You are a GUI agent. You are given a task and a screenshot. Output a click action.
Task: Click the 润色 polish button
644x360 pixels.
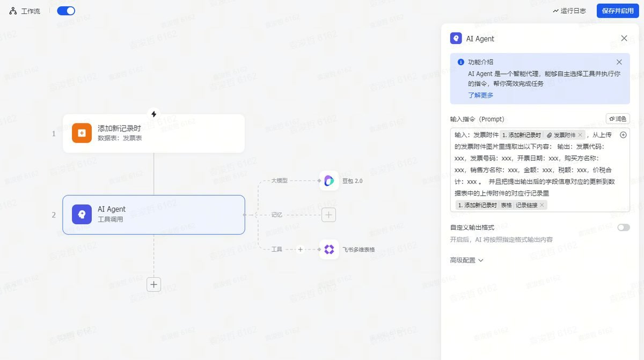[x=618, y=119]
